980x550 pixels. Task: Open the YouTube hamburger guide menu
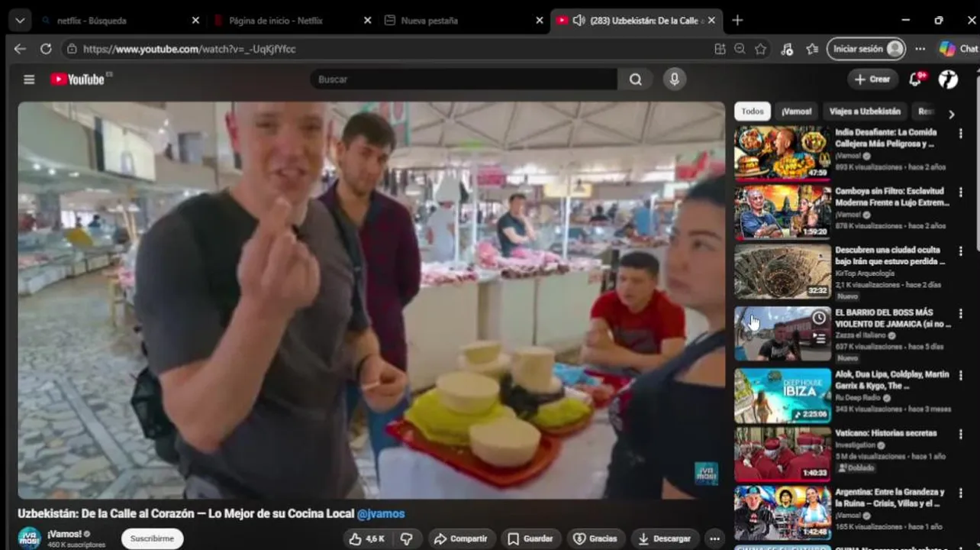pos(29,79)
